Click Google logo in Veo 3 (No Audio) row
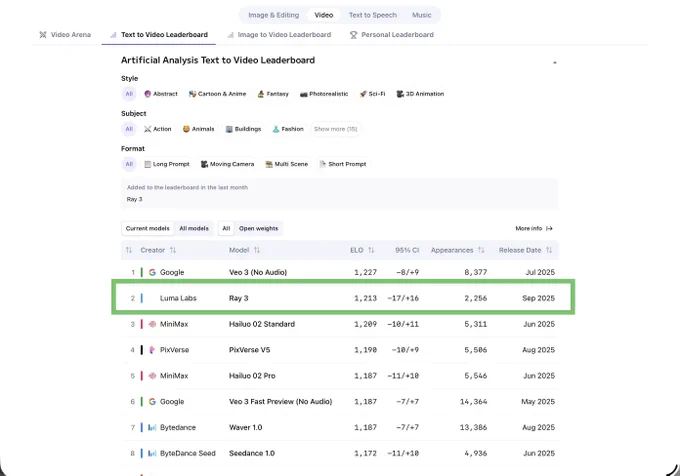This screenshot has width=680, height=476. click(152, 272)
